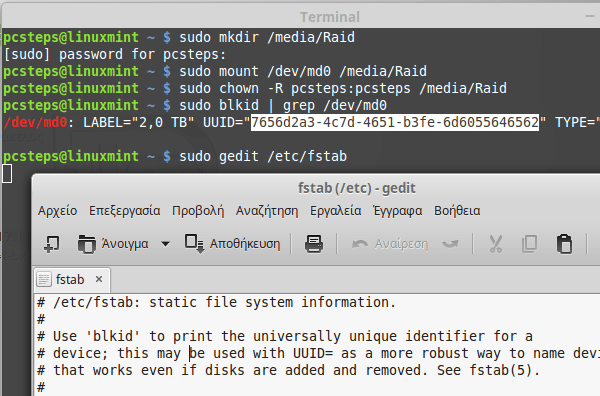The image size is (600, 396).
Task: Click the '[sudo] password for pcsteps:' line
Action: click(115, 54)
